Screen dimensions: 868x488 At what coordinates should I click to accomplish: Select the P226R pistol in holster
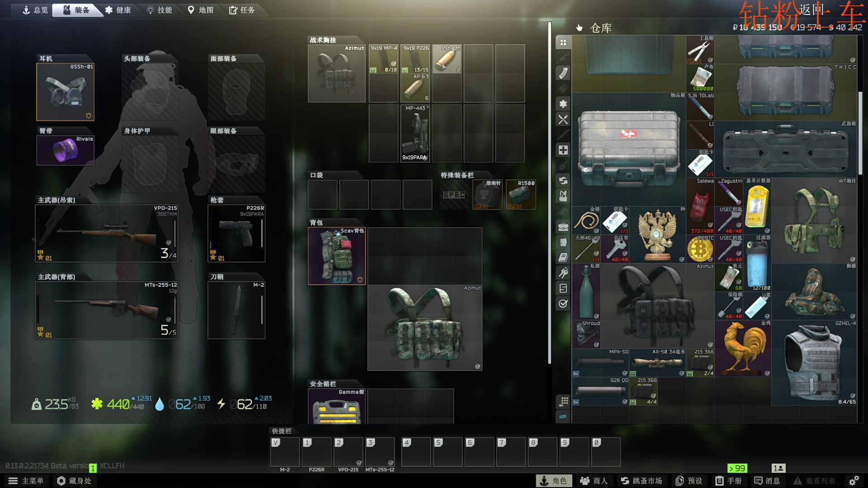236,233
